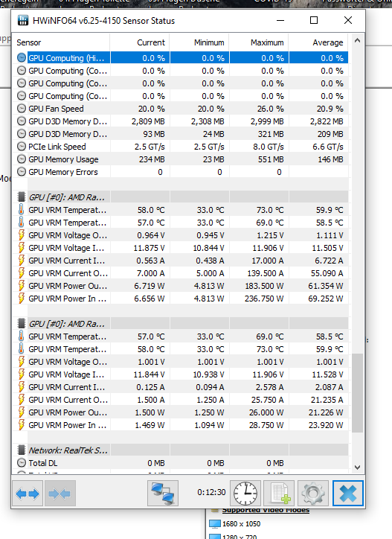Click the lightning icon on the 1.469 W row
Image resolution: width=392 pixels, height=539 pixels.
(22, 425)
